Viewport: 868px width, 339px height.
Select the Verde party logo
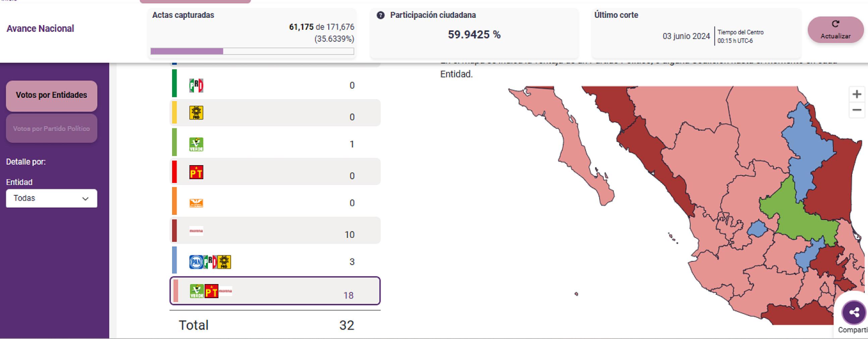(x=196, y=144)
